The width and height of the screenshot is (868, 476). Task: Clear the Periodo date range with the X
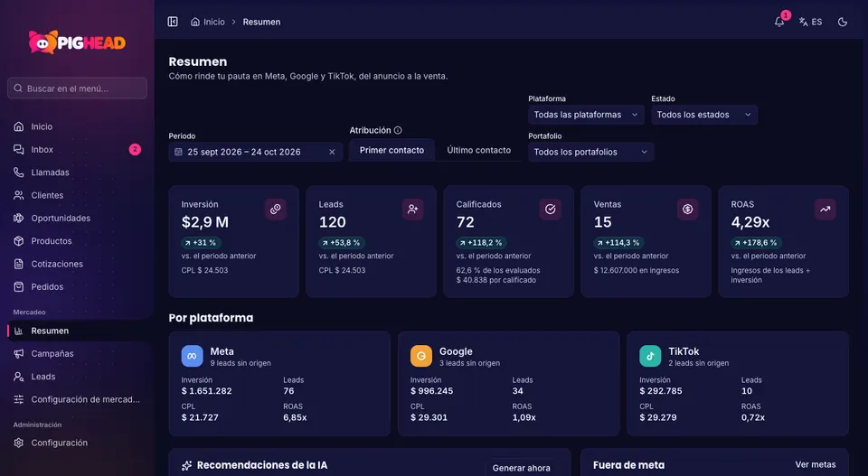click(332, 152)
